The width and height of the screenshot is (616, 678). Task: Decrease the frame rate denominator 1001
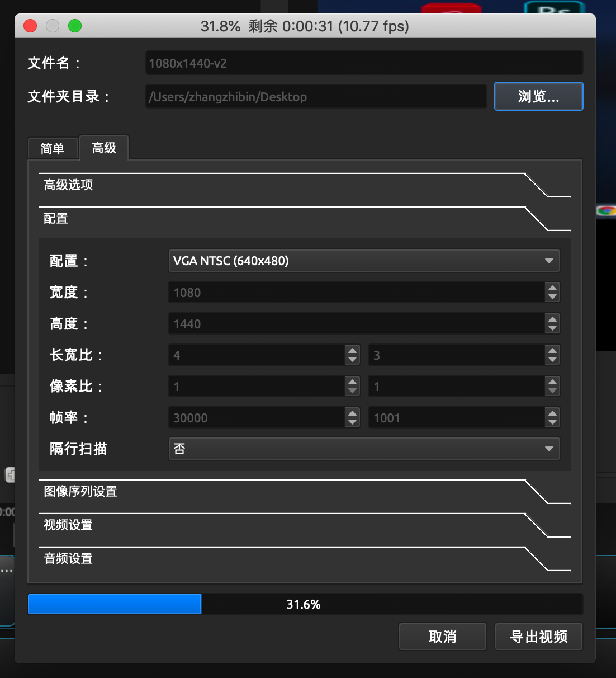click(x=552, y=421)
